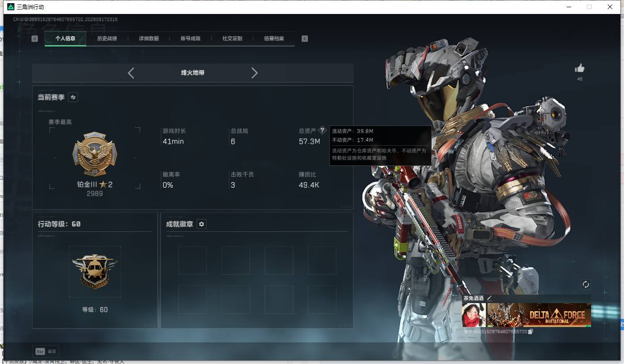
Task: Click the nickname 茶兔酒酒
Action: coord(474,298)
